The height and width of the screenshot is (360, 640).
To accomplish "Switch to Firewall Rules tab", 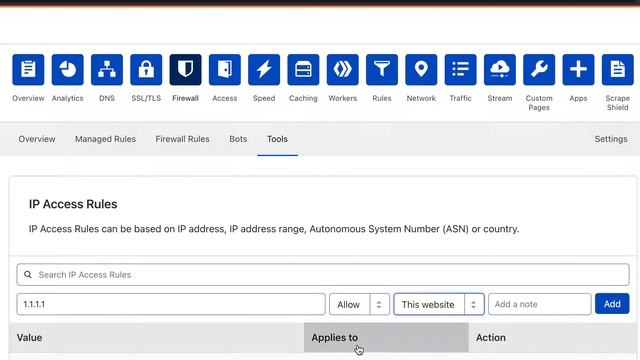I will tap(182, 139).
